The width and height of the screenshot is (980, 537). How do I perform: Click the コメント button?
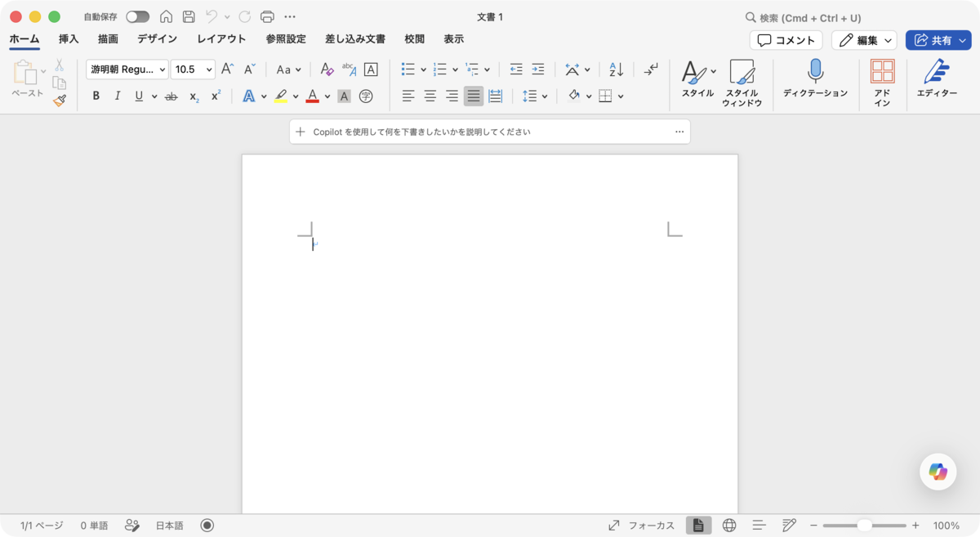(786, 40)
